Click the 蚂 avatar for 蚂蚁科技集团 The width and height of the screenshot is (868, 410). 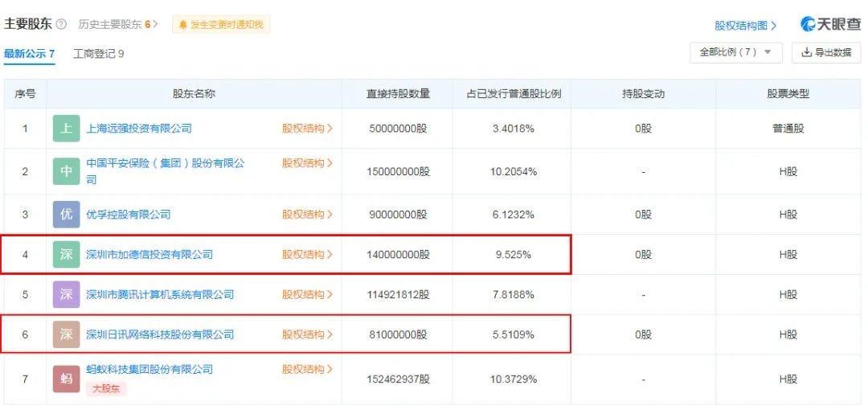67,379
